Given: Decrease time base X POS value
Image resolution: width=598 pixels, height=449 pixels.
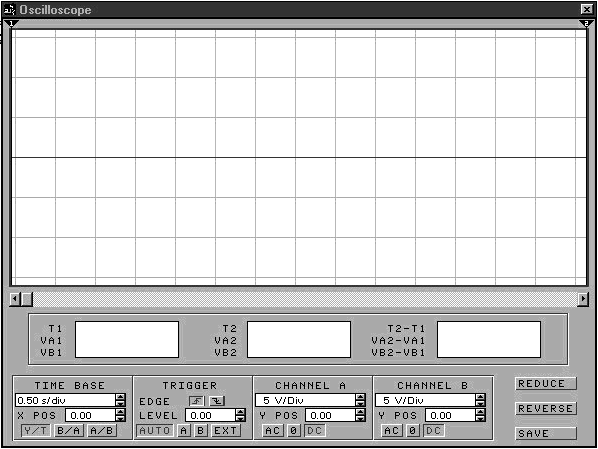Looking at the screenshot, I should 121,418.
